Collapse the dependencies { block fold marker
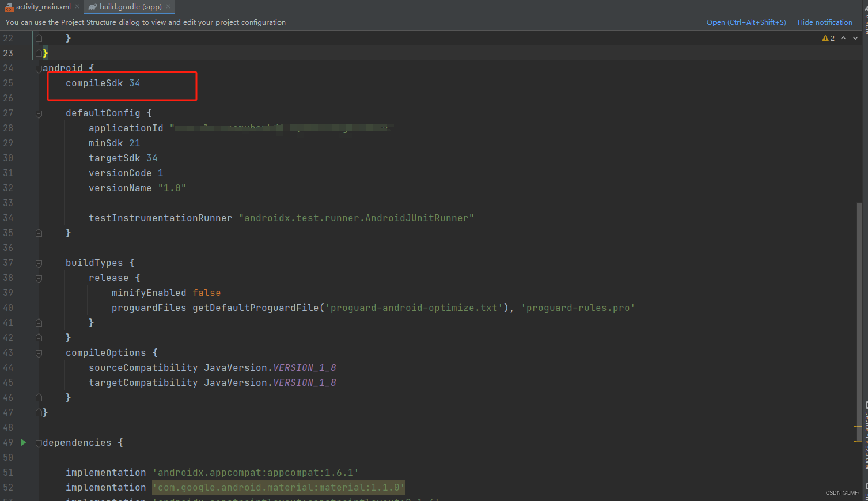This screenshot has height=501, width=868. [x=39, y=443]
